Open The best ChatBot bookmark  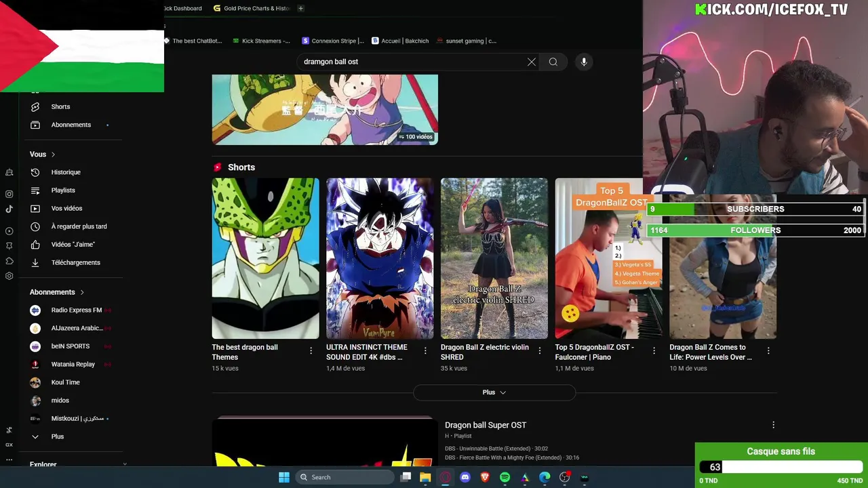point(193,41)
